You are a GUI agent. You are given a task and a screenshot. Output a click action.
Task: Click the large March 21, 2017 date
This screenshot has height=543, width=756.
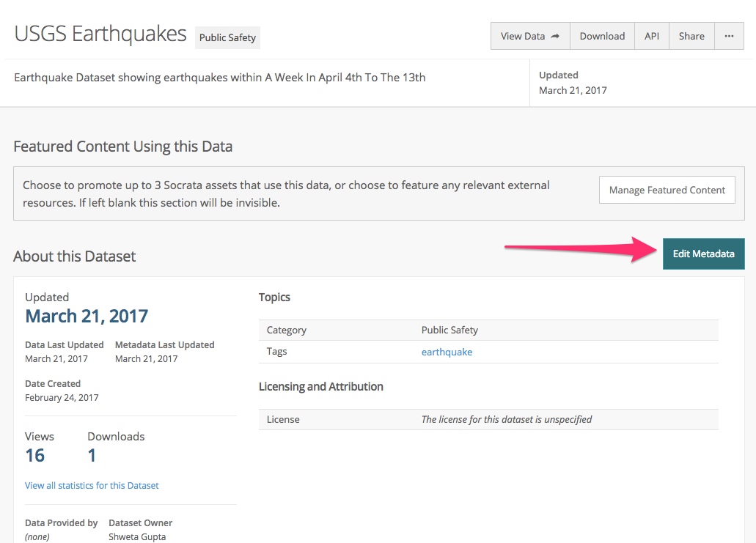coord(87,316)
